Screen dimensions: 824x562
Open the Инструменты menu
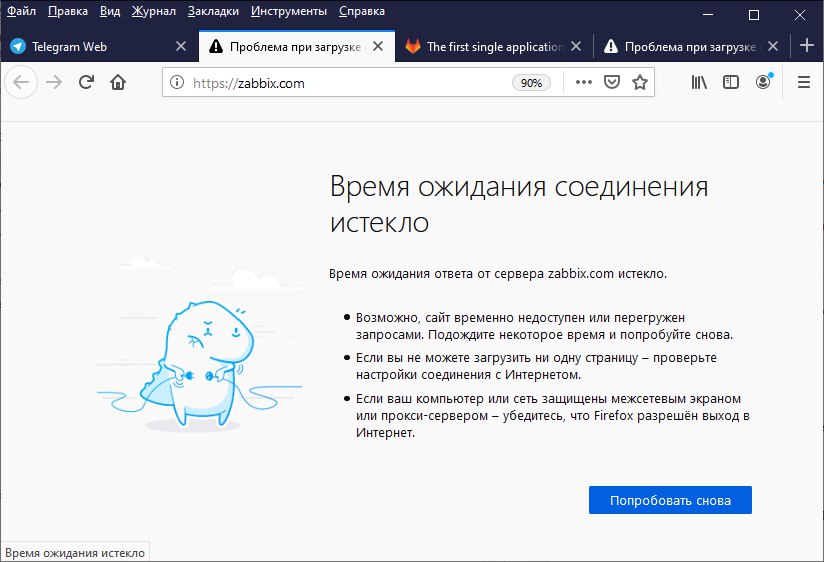[x=289, y=11]
